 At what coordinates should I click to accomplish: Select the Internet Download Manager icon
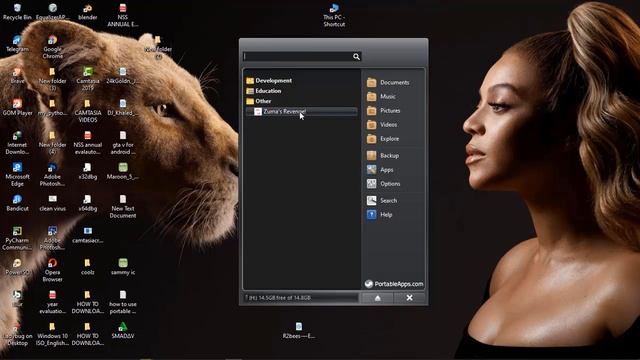17,142
